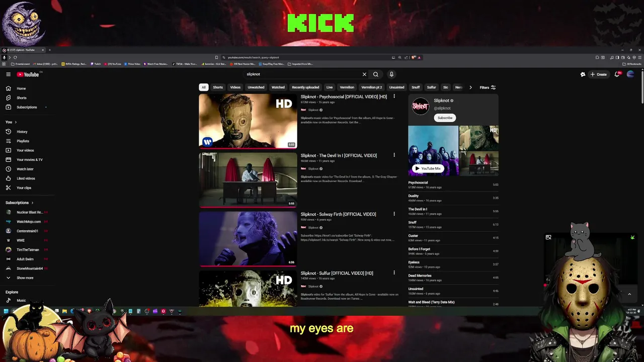644x362 pixels.
Task: Open options menu for Sulfur video
Action: tap(394, 273)
